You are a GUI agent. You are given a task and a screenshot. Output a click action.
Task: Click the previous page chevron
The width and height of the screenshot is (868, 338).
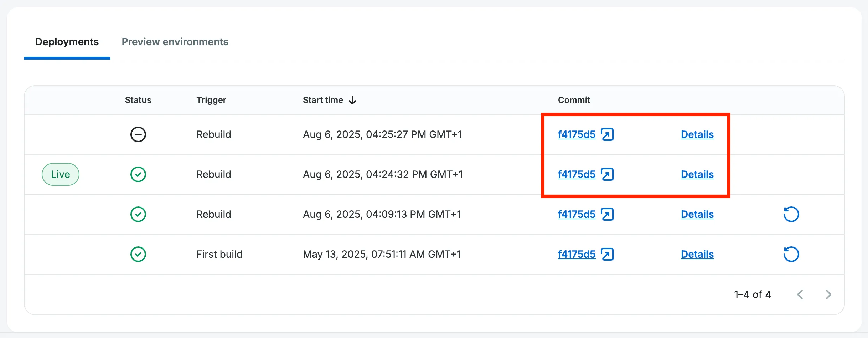(800, 295)
